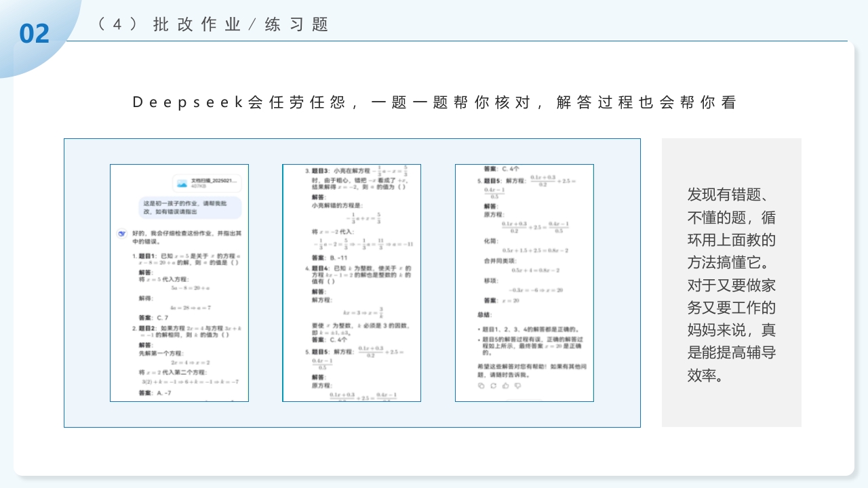Give a thumbs-up to DeepSeek's final answer
Image resolution: width=868 pixels, height=488 pixels.
click(x=505, y=386)
